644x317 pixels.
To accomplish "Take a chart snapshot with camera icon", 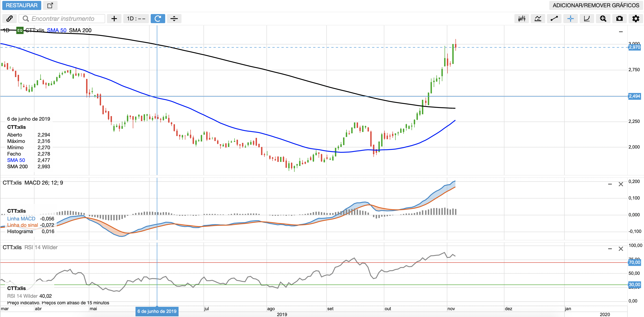I will click(x=619, y=19).
